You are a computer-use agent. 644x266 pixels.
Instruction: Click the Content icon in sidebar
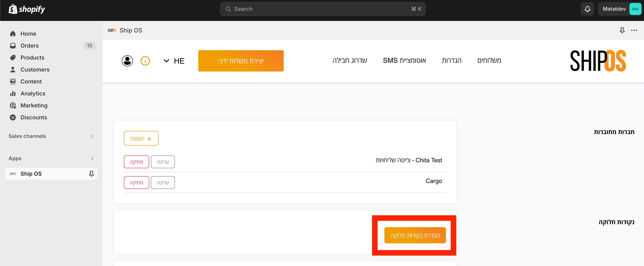[x=13, y=81]
